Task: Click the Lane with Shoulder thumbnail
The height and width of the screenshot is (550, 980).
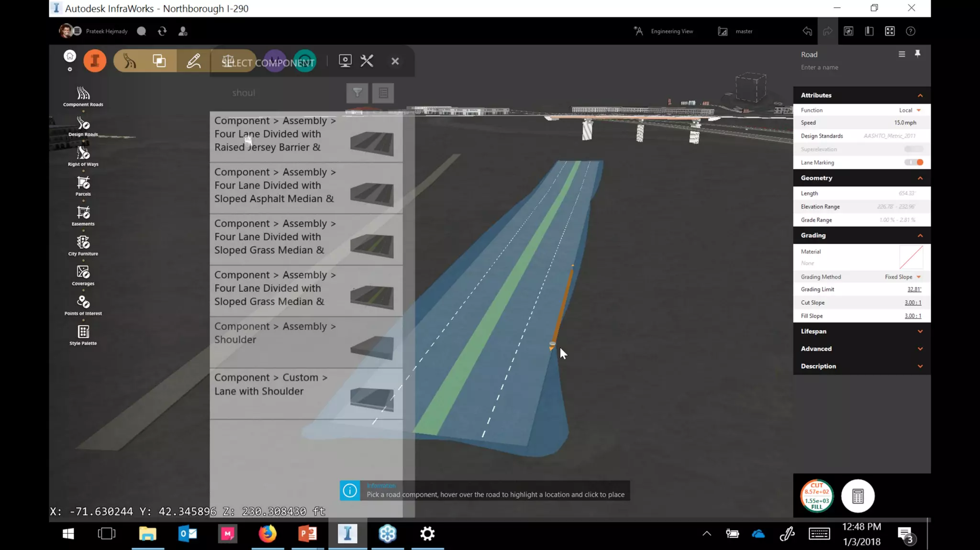Action: tap(372, 399)
